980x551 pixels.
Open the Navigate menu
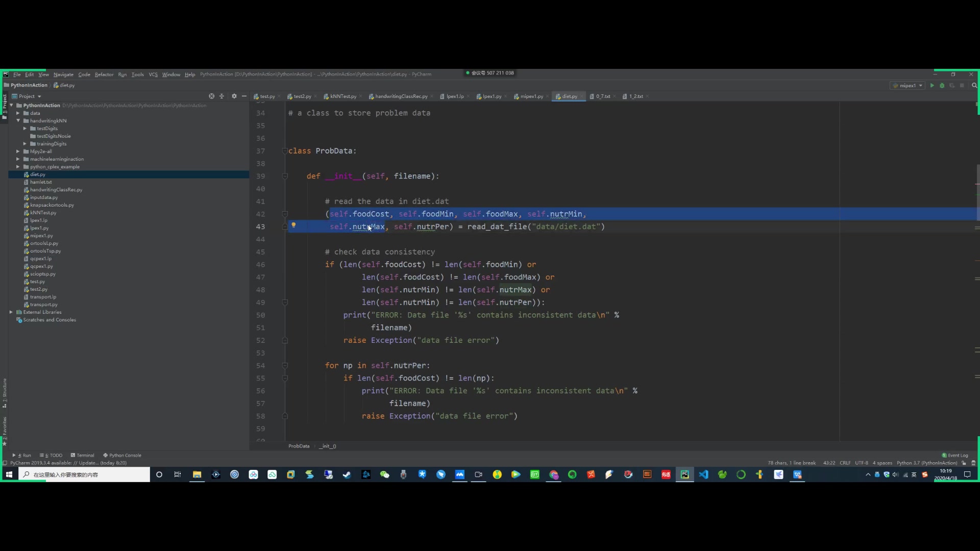63,74
